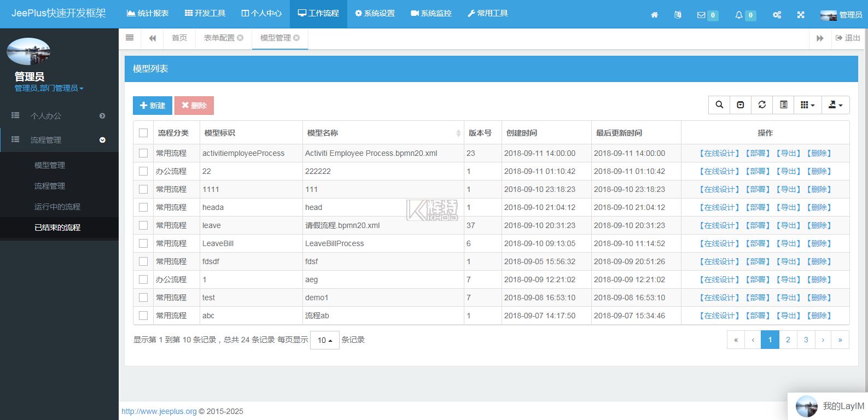Check the row checkbox for model 22
The image size is (868, 420).
[143, 171]
